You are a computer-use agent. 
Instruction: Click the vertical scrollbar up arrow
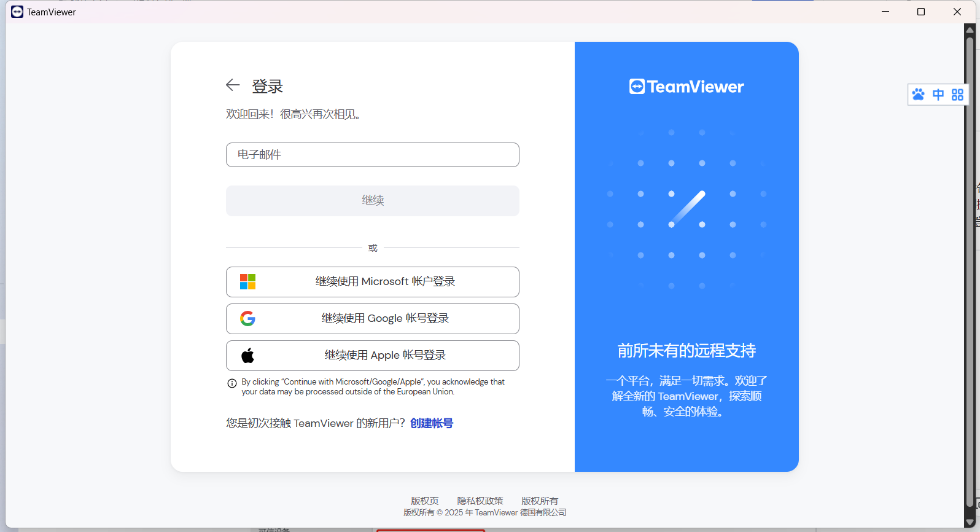(970, 29)
